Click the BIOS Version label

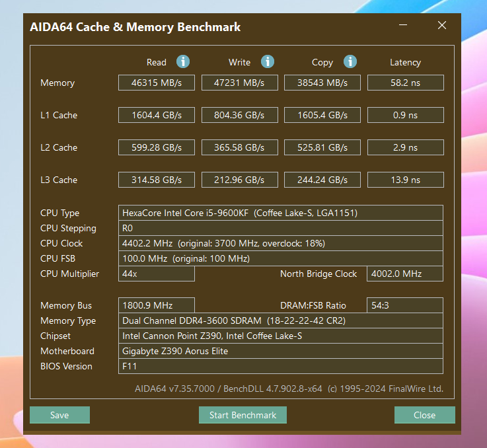(x=66, y=366)
